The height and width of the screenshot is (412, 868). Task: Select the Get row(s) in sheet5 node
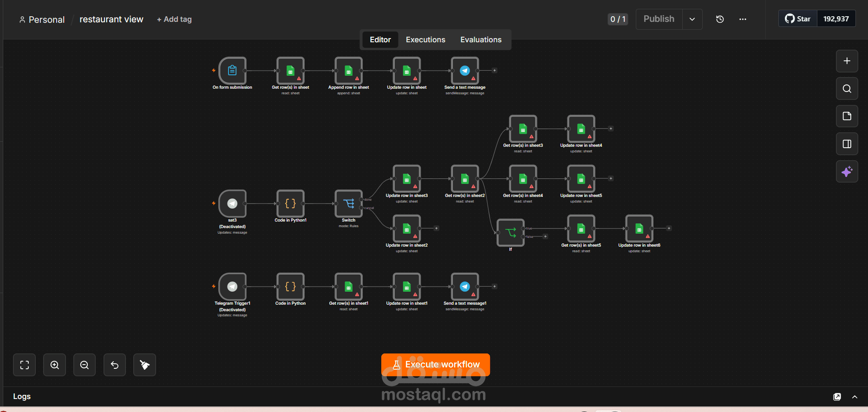(x=581, y=229)
